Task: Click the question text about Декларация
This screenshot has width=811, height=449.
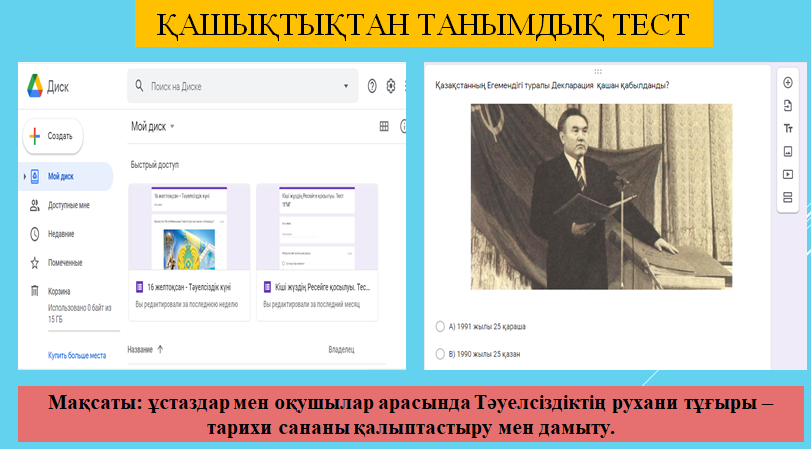Action: (552, 85)
